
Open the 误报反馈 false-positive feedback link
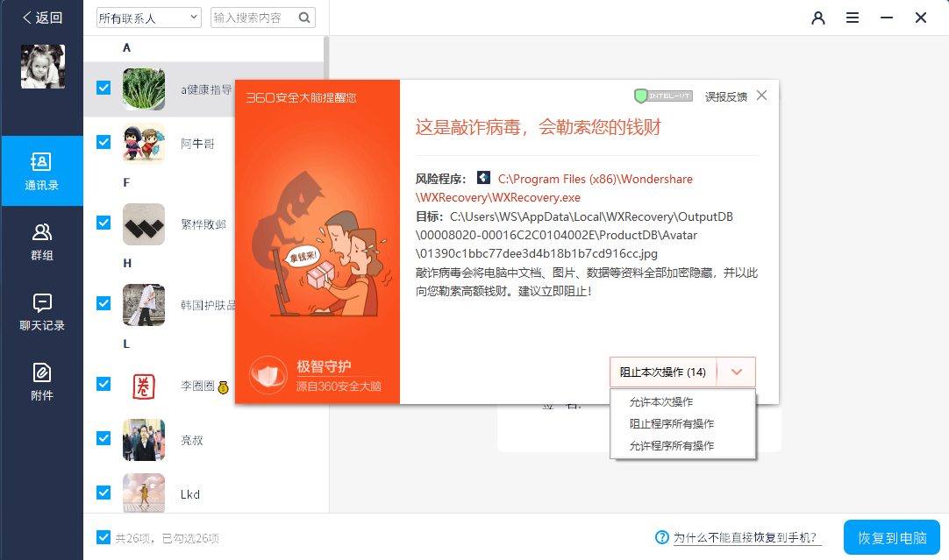click(725, 96)
